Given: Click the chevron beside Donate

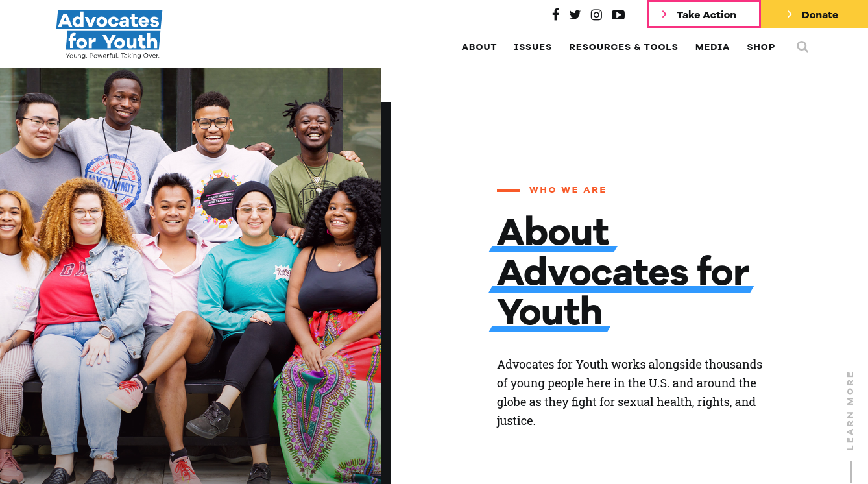Looking at the screenshot, I should (790, 14).
